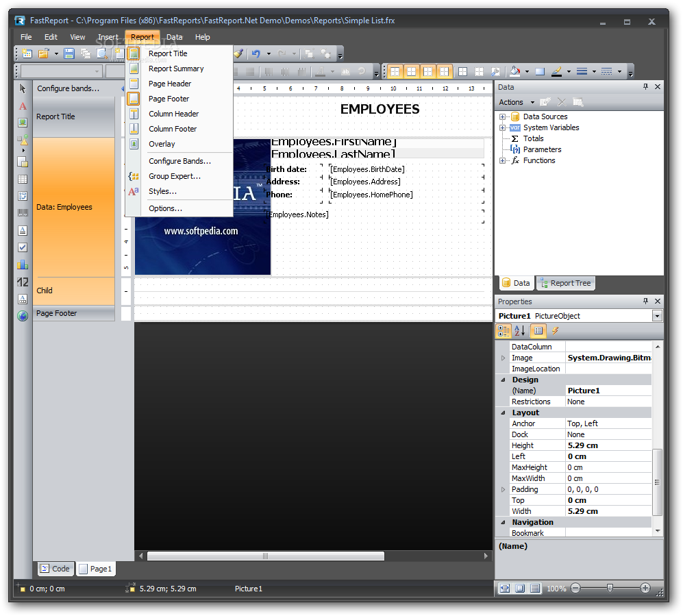Viewport: 683px width, 616px height.
Task: Switch to the Report Tree tab
Action: [x=565, y=283]
